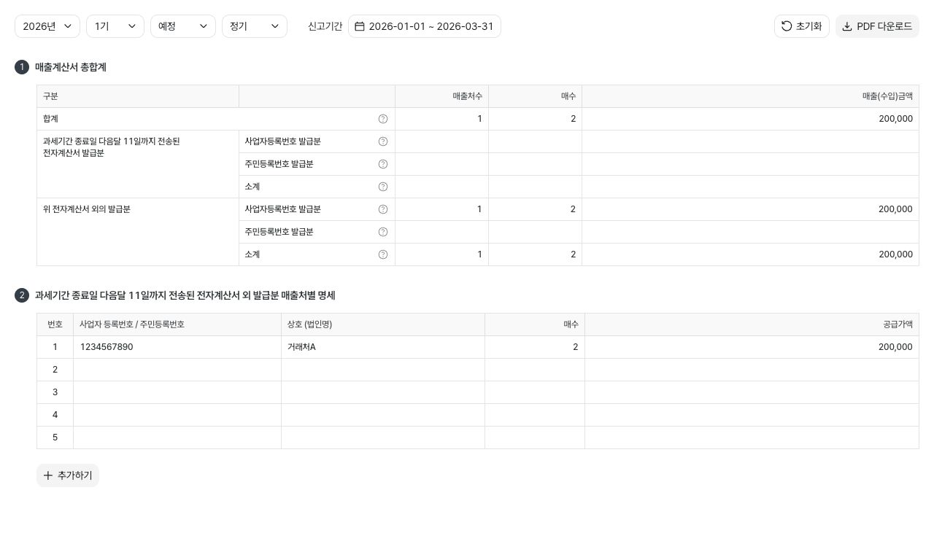This screenshot has width=934, height=560.
Task: Click the empty 공급가액 cell in row 5
Action: 752,437
